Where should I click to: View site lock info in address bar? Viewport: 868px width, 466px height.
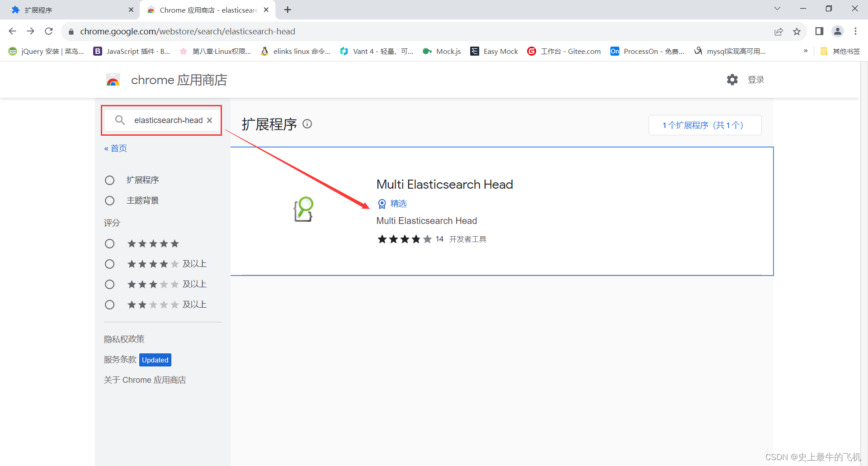(71, 32)
